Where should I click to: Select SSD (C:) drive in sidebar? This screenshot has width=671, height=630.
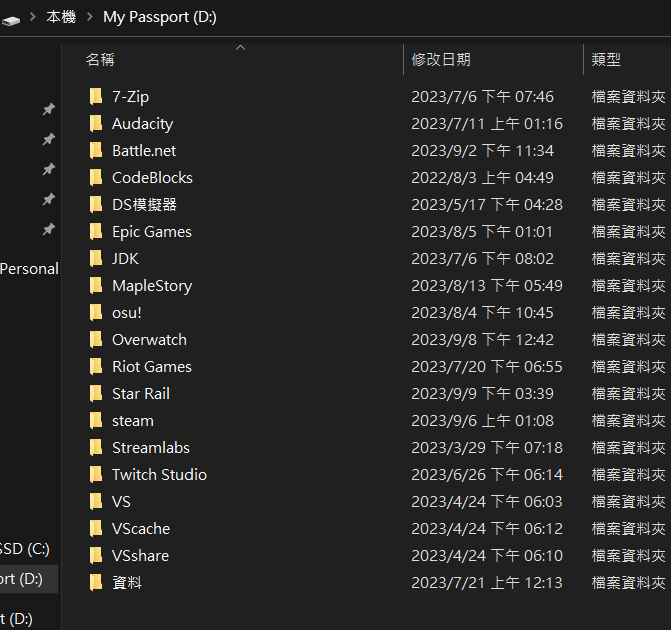pyautogui.click(x=25, y=549)
